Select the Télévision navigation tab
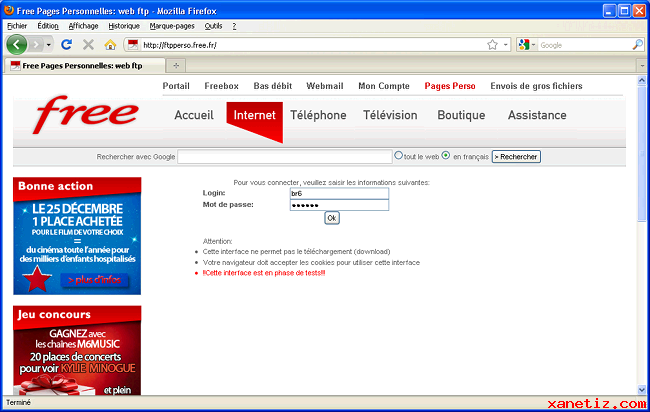Image resolution: width=650 pixels, height=412 pixels. coord(390,115)
